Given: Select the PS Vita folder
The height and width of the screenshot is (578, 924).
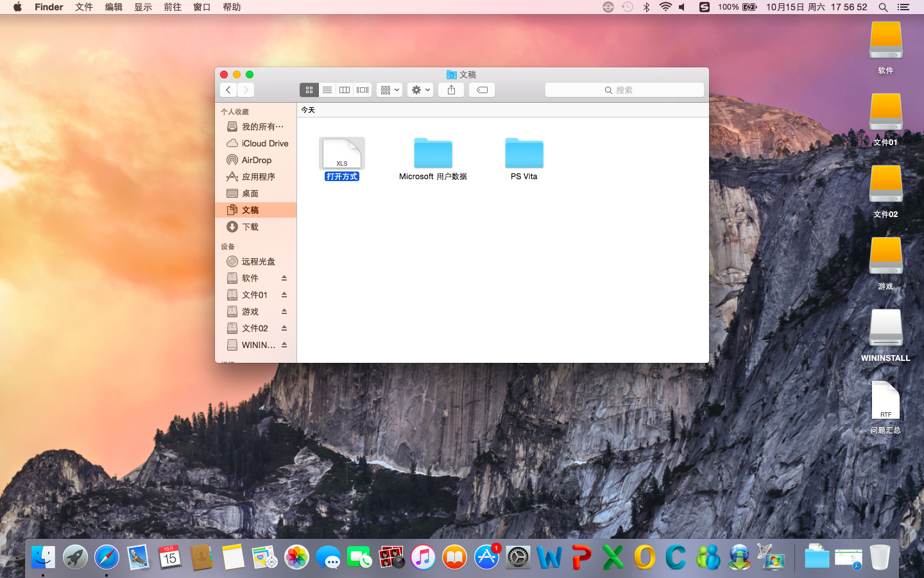Looking at the screenshot, I should click(x=524, y=159).
